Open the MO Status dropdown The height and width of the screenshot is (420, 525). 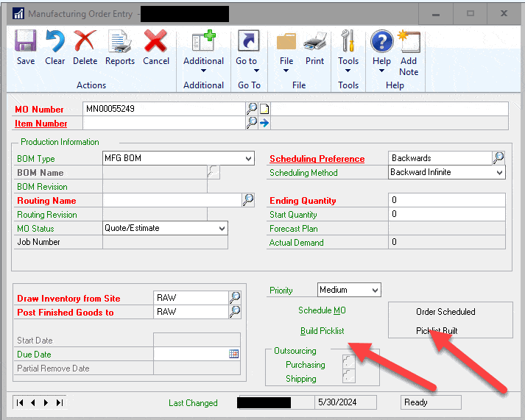[222, 229]
